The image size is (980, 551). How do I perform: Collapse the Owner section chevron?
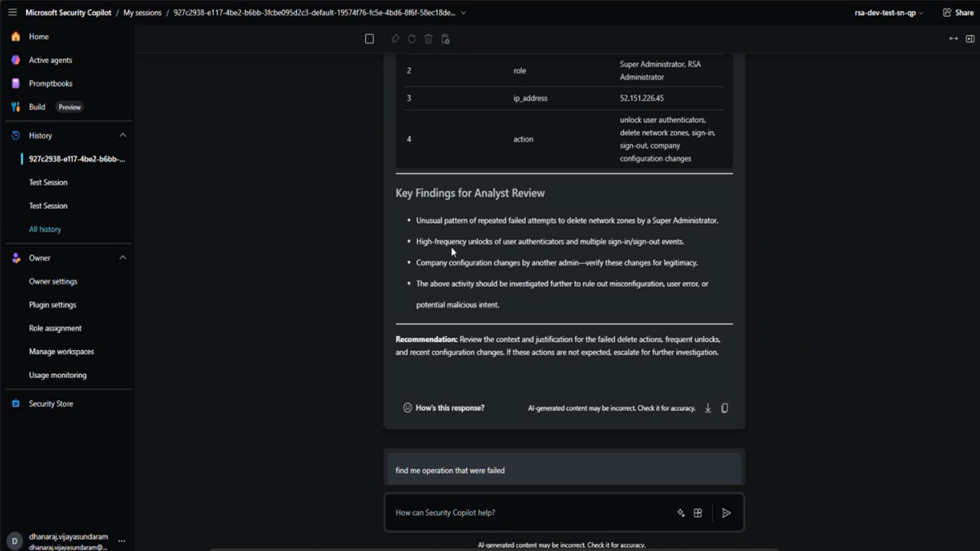122,258
